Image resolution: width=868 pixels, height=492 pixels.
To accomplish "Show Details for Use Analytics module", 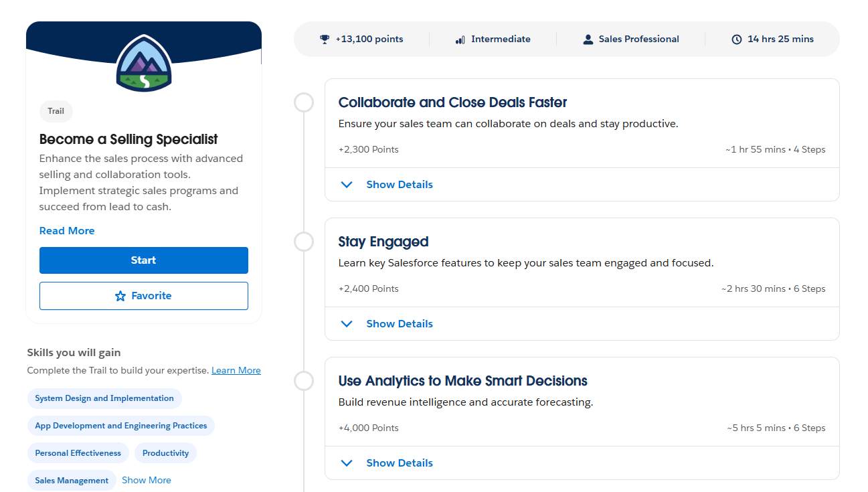I will (400, 463).
